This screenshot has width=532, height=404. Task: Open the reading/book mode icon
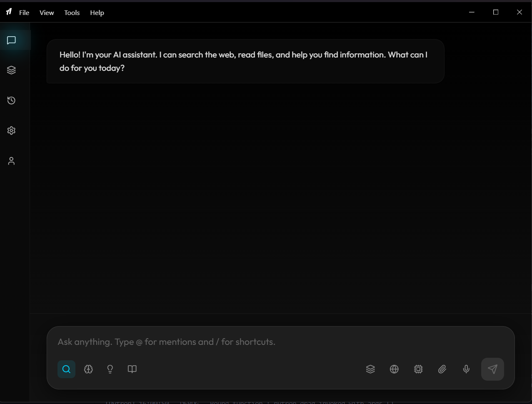[x=132, y=369]
